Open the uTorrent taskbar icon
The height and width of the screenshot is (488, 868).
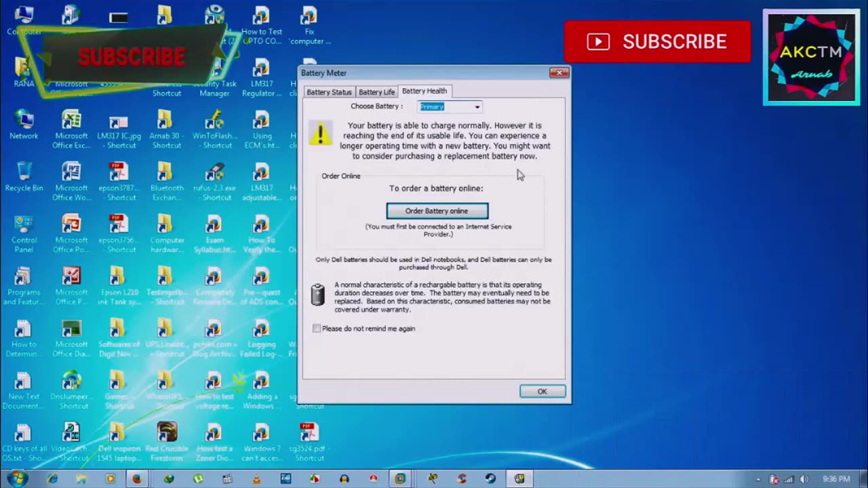(198, 479)
